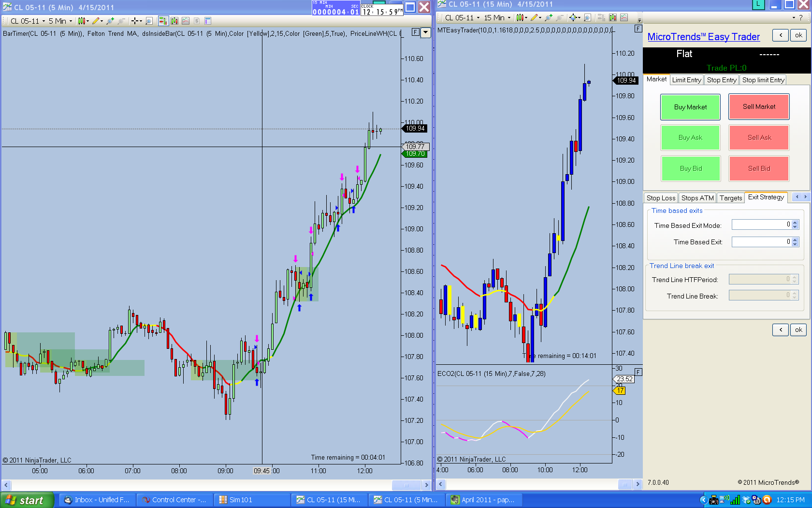812x508 pixels.
Task: Switch to Stop limit Entry tab
Action: point(763,80)
